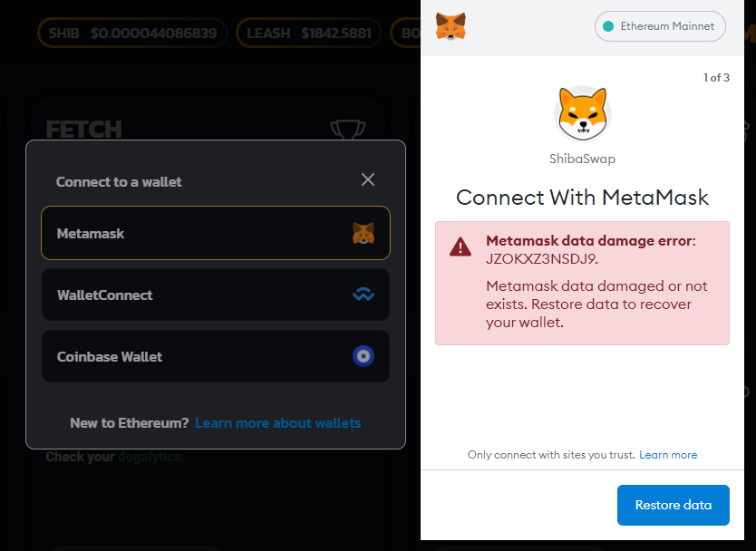Screen dimensions: 756x551
Task: Close the Connect to a wallet dialog
Action: tap(368, 179)
